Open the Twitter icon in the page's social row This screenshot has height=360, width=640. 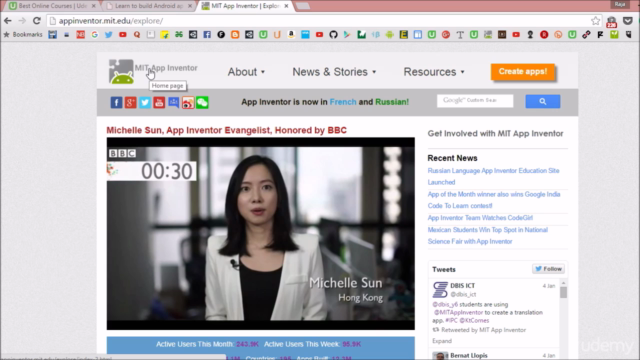tap(145, 102)
